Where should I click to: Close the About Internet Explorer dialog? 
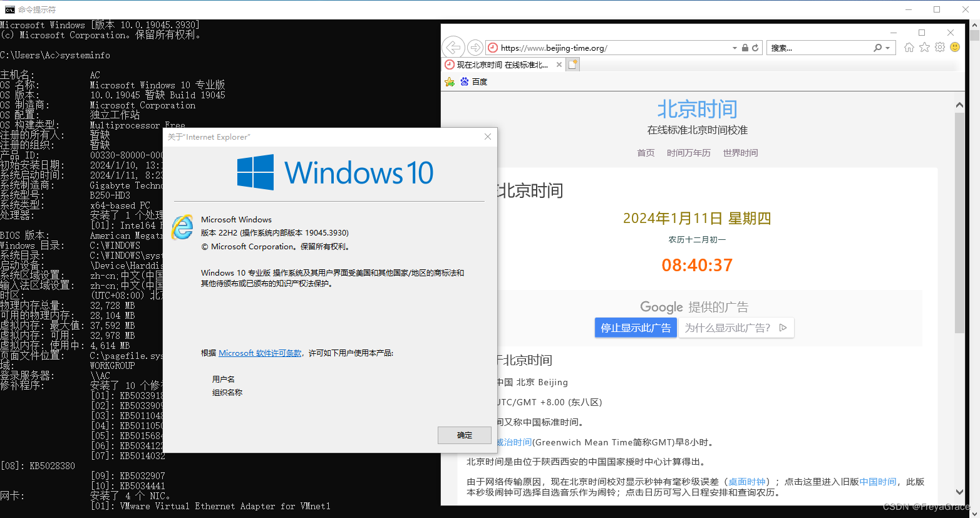click(488, 137)
